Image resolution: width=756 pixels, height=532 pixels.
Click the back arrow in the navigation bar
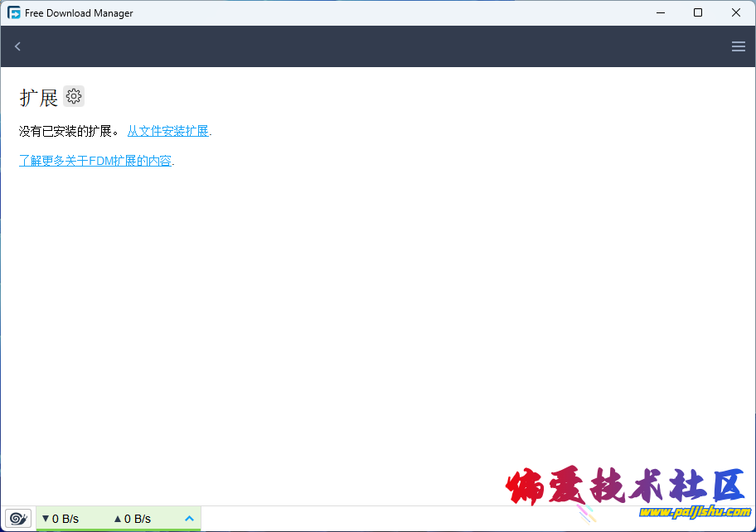[17, 46]
